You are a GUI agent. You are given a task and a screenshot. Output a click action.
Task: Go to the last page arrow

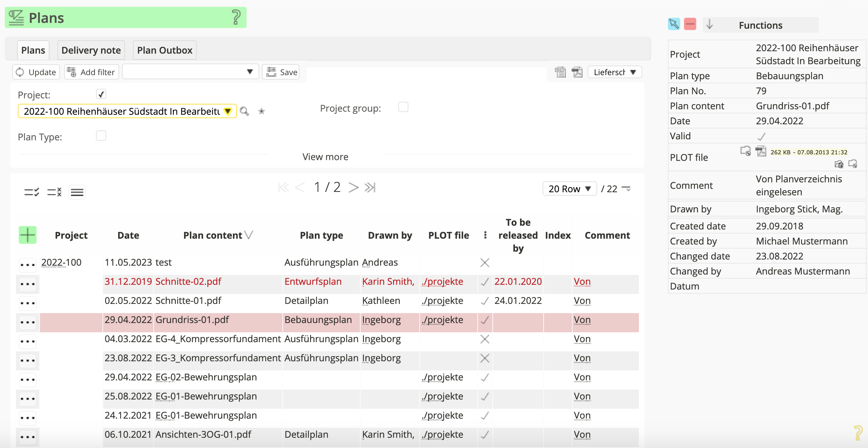(370, 187)
